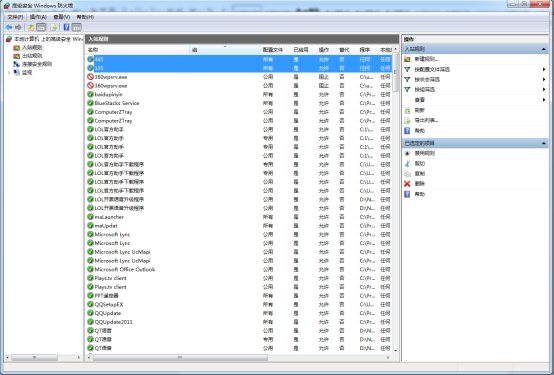Sort by the 已启用 column header
Viewport: 554px width, 375px height.
click(304, 50)
